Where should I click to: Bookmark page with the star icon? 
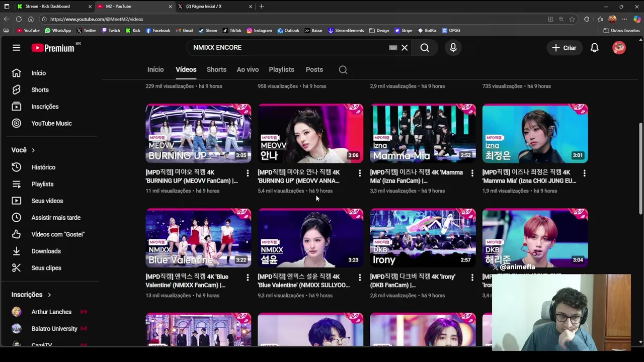(x=572, y=19)
